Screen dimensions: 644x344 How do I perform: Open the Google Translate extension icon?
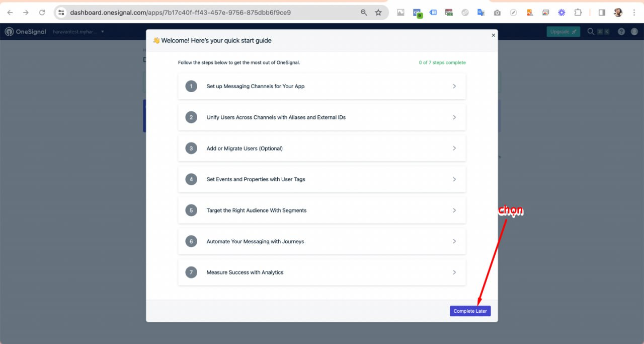[x=481, y=13]
